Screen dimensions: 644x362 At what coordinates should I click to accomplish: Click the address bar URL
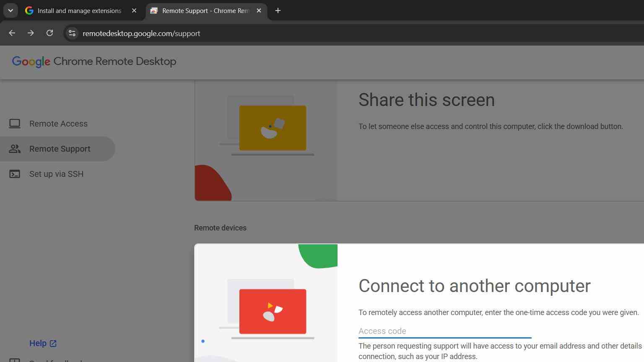click(141, 34)
